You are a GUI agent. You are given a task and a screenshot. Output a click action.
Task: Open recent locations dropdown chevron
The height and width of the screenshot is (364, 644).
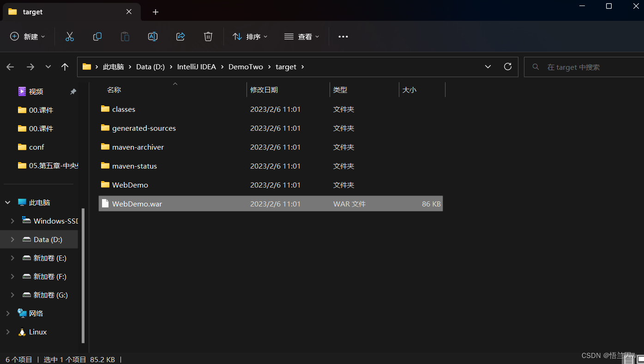[48, 67]
